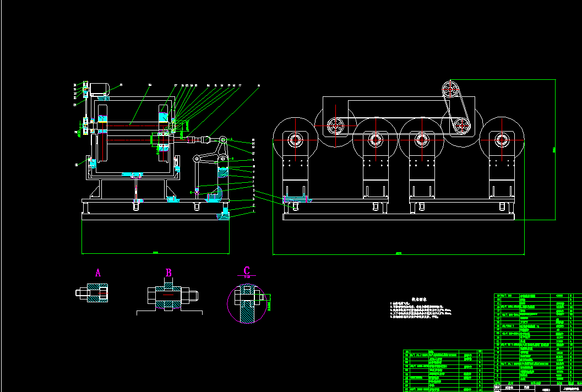Select the magenta detail circle C in the side view
Viewport: 582px width, 392px height.
[197, 192]
